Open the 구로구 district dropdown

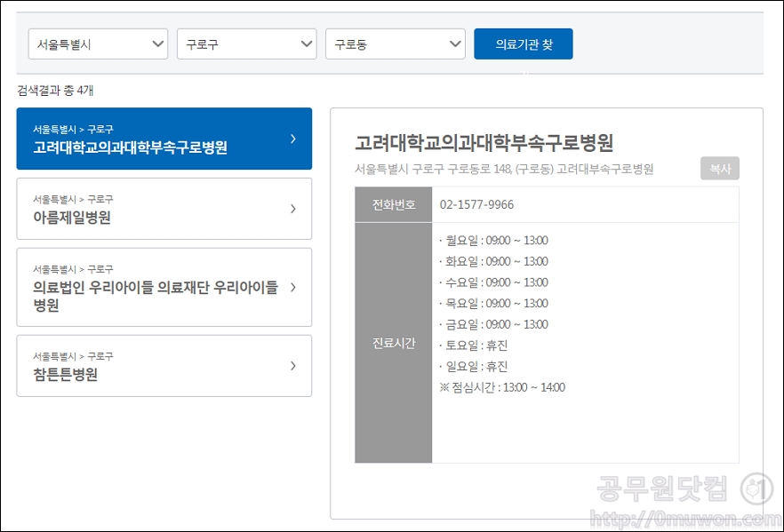(x=246, y=44)
